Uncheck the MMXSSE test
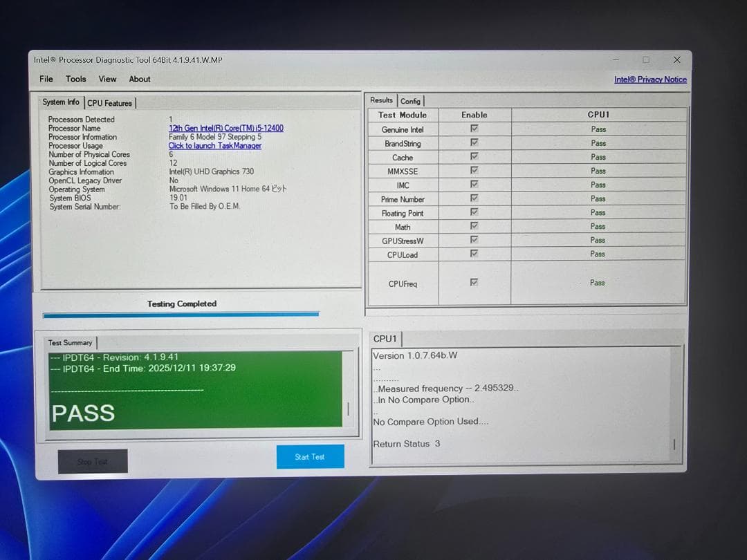The image size is (747, 560). pos(474,171)
